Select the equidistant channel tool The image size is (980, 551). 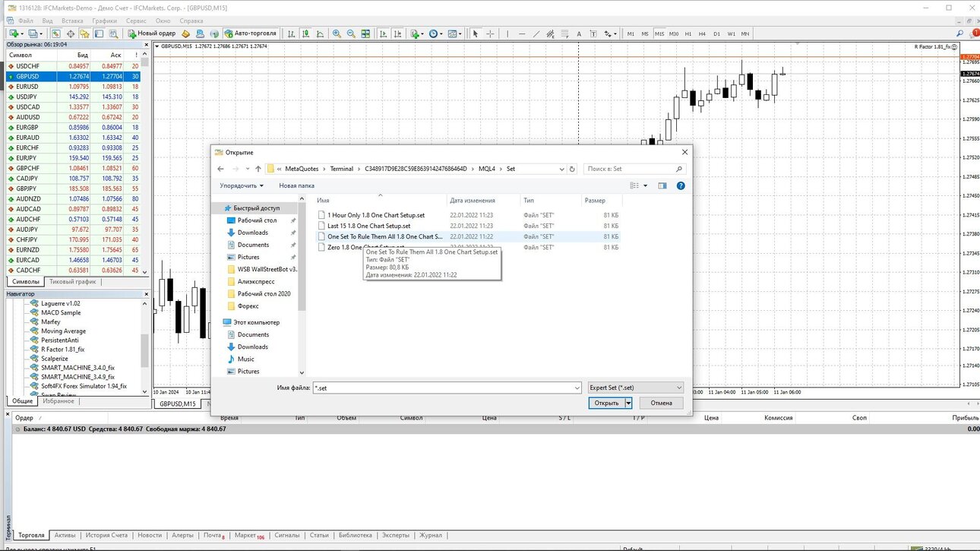coord(551,33)
